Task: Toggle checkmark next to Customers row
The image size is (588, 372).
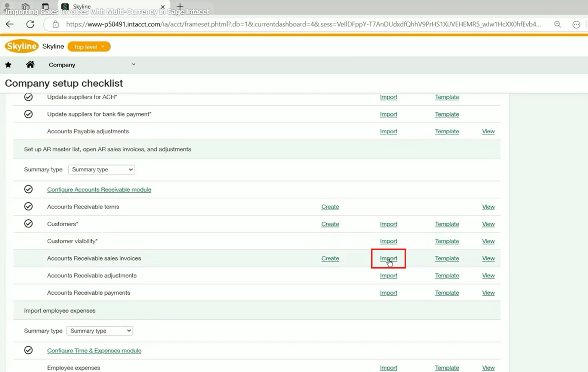Action: point(28,224)
